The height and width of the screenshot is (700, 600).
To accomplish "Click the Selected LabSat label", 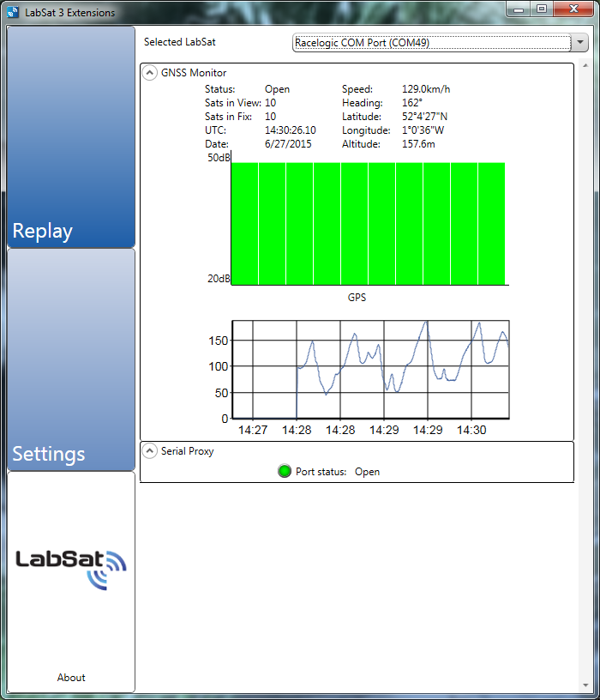I will (180, 42).
